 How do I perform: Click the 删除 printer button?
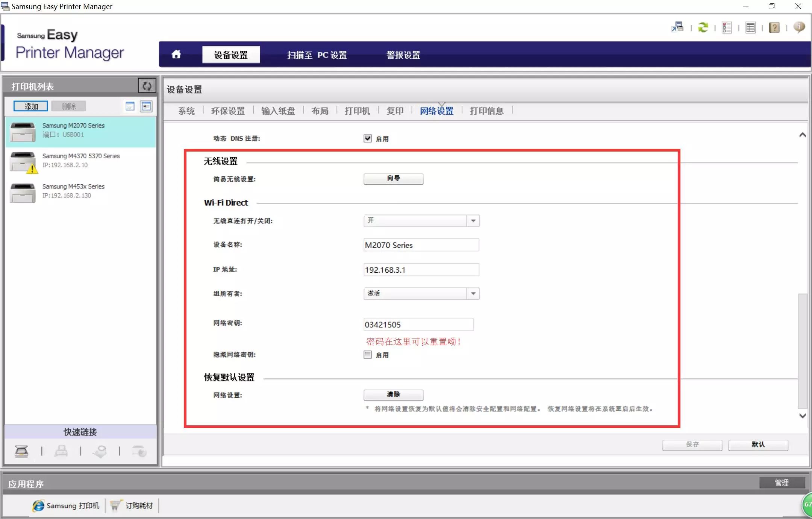(x=68, y=106)
